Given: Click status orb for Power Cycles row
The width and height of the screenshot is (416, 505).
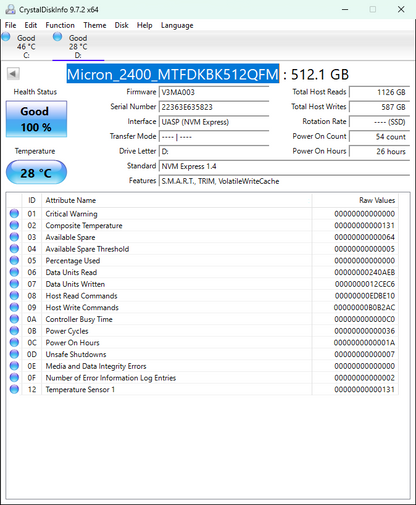Looking at the screenshot, I should click(x=14, y=330).
